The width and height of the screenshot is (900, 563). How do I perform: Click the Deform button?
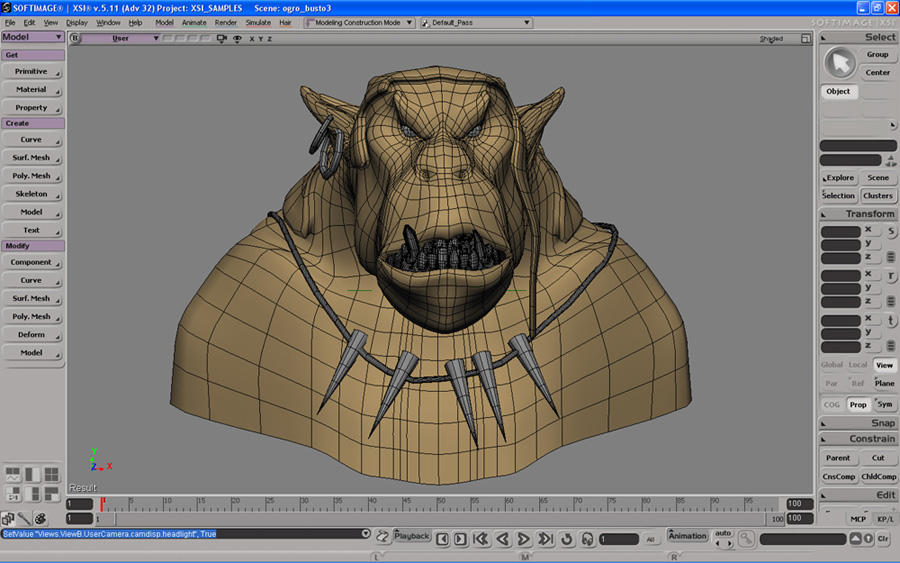click(32, 335)
